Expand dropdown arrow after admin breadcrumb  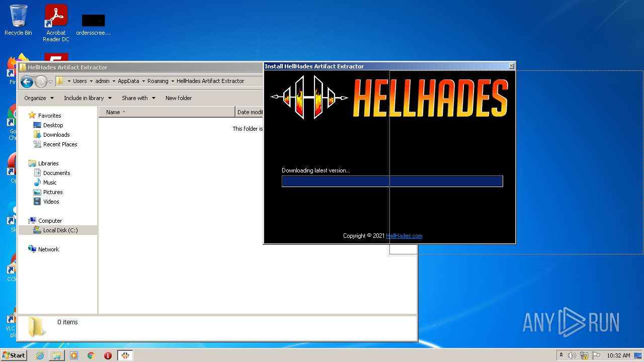click(114, 81)
